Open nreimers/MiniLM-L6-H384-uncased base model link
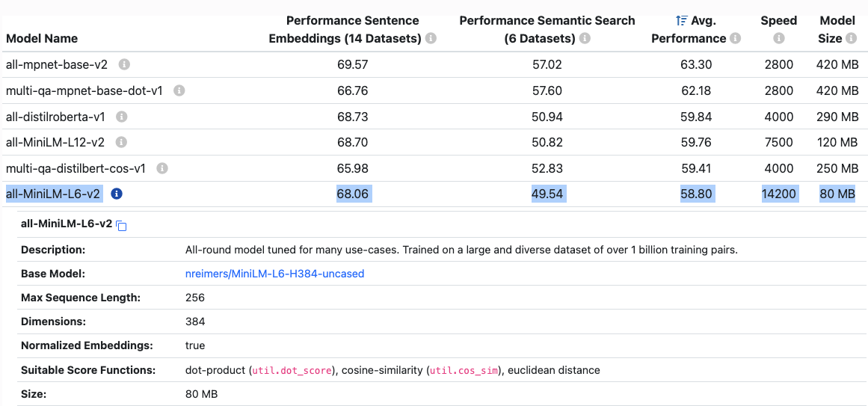Viewport: 868px width, 406px height. 274,274
